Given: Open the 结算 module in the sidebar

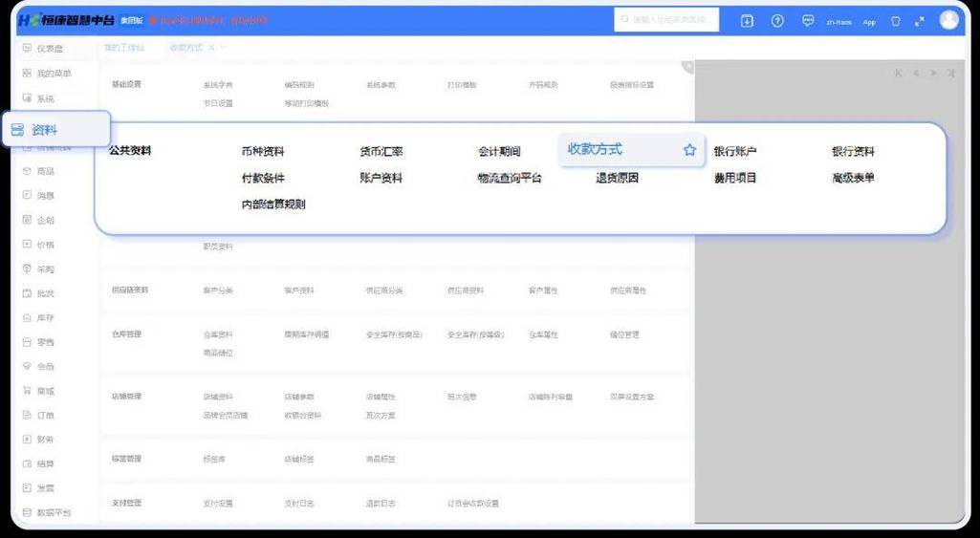Looking at the screenshot, I should point(38,463).
